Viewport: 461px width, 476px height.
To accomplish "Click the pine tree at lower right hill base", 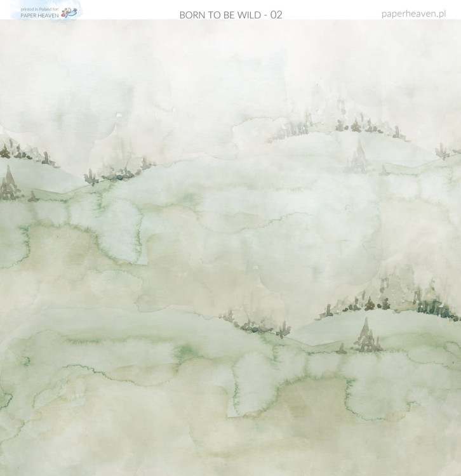I will point(365,335).
